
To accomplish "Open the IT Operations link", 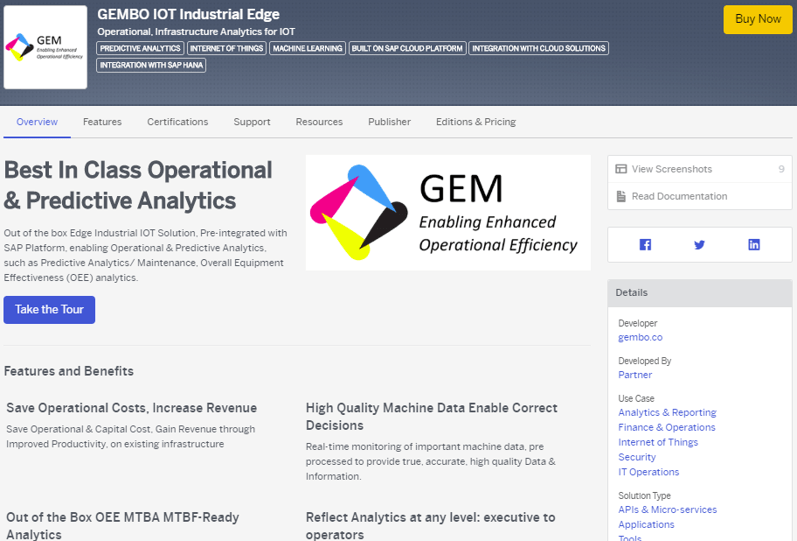I will [x=649, y=472].
